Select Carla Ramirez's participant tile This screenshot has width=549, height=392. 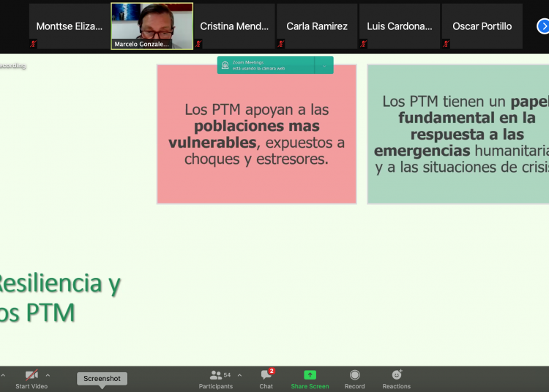[x=317, y=26]
